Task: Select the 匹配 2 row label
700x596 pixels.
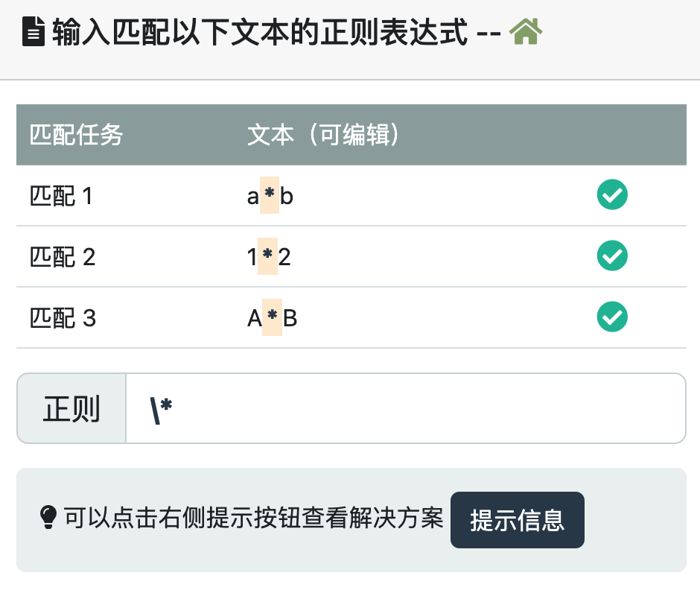Action: pyautogui.click(x=63, y=258)
